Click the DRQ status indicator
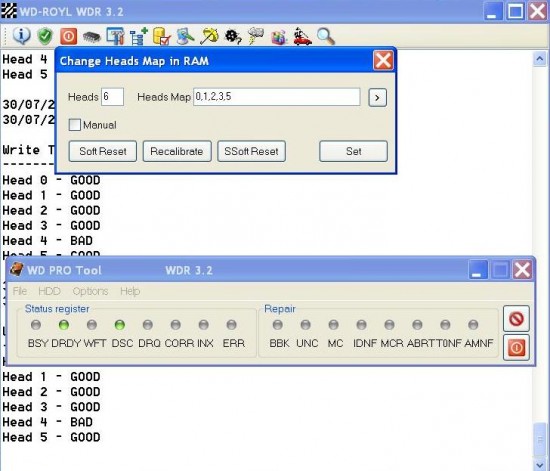550x471 pixels. [148, 325]
